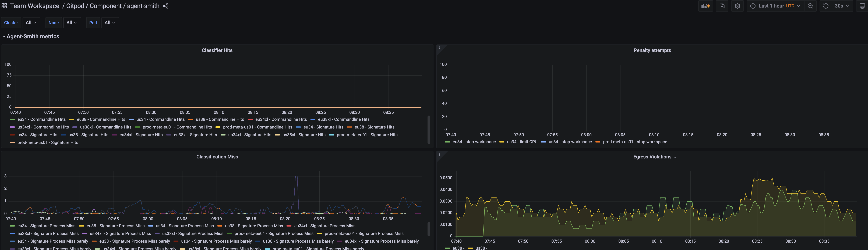Open dashboard settings with the gear icon
The height and width of the screenshot is (250, 868).
coord(737,6)
